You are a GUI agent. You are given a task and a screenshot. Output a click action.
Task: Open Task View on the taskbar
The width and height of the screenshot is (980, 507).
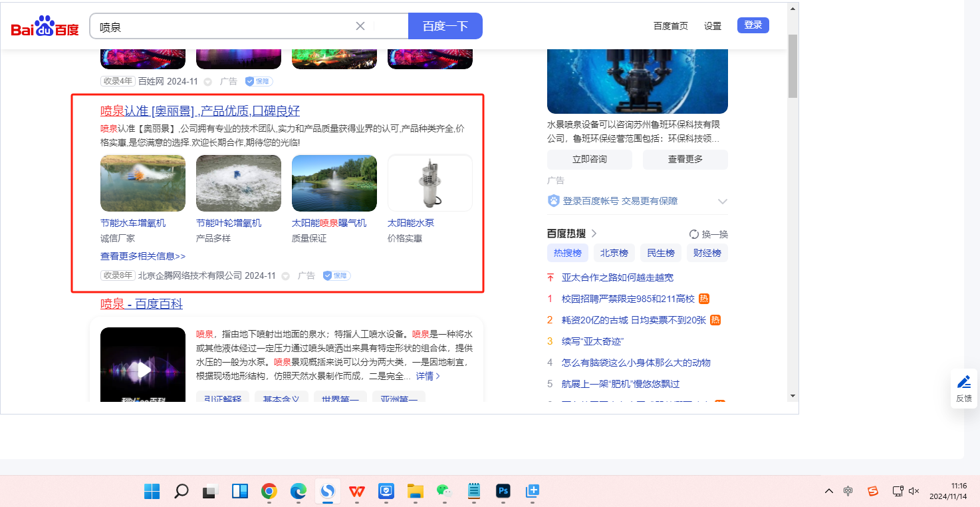pyautogui.click(x=210, y=492)
